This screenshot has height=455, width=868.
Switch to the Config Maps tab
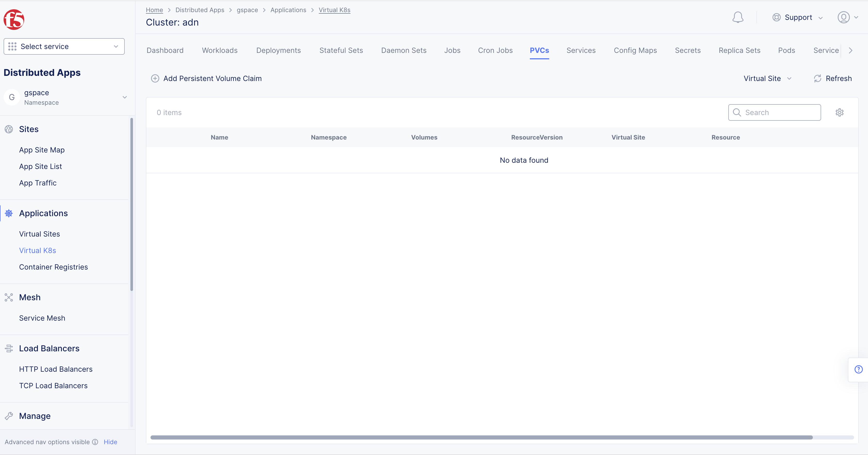click(x=635, y=50)
